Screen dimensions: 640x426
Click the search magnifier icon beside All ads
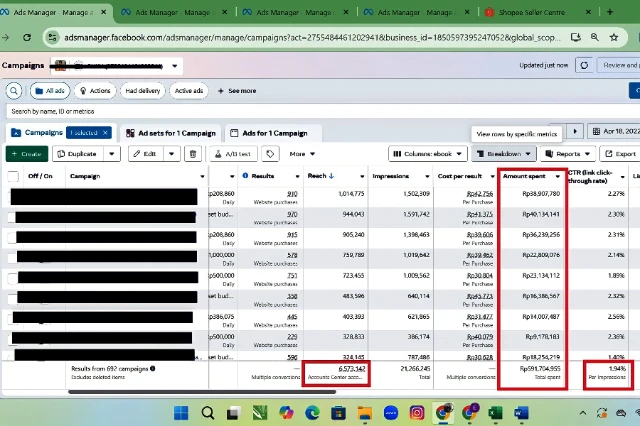pos(16,90)
